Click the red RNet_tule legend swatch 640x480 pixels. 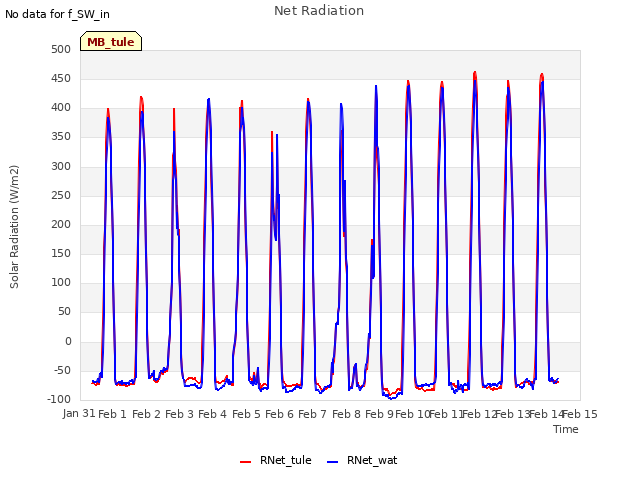pyautogui.click(x=245, y=462)
